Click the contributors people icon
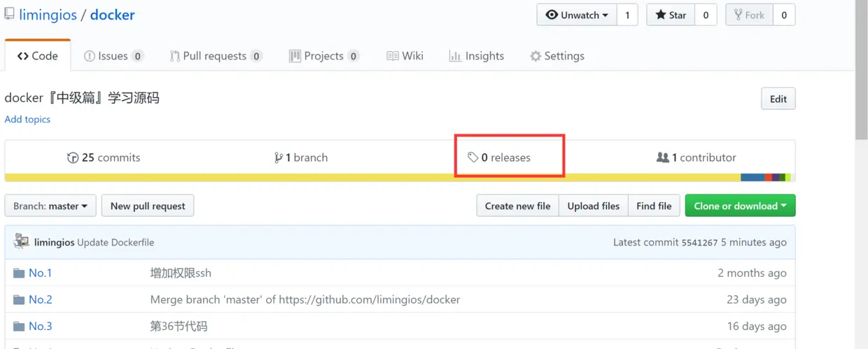Image resolution: width=868 pixels, height=349 pixels. click(662, 157)
